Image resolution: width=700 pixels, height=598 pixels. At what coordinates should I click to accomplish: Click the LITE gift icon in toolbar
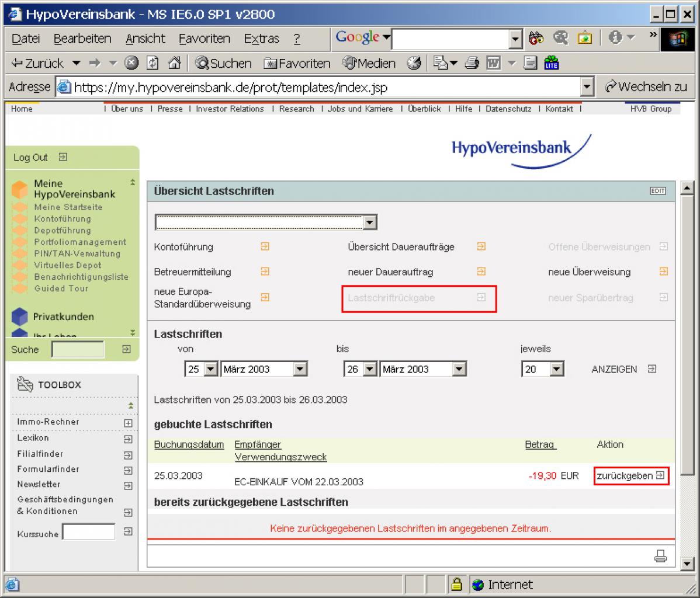click(x=552, y=63)
